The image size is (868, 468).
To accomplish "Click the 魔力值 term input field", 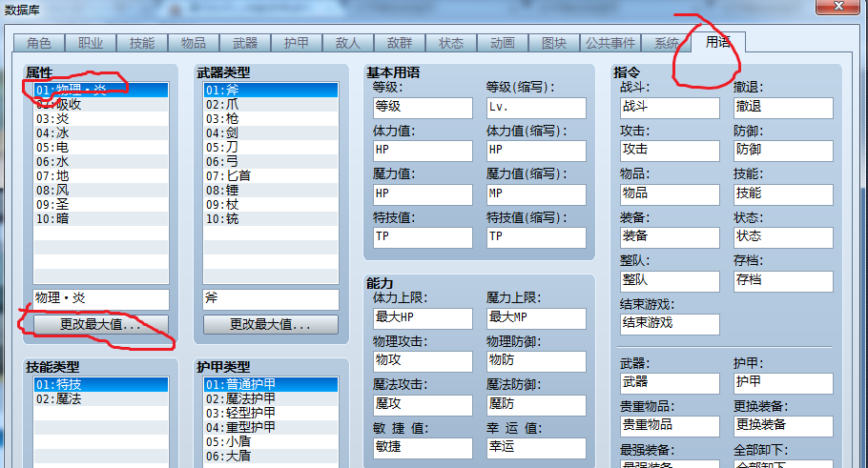I will point(423,194).
